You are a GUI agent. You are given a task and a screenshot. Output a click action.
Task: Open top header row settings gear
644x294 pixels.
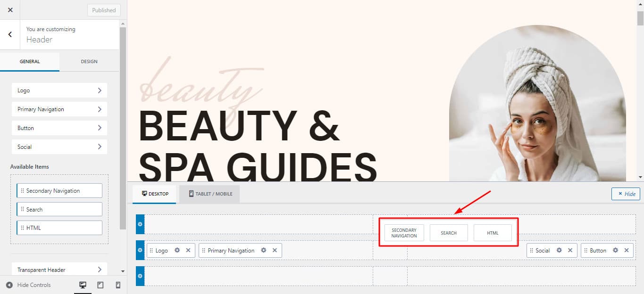tap(140, 224)
